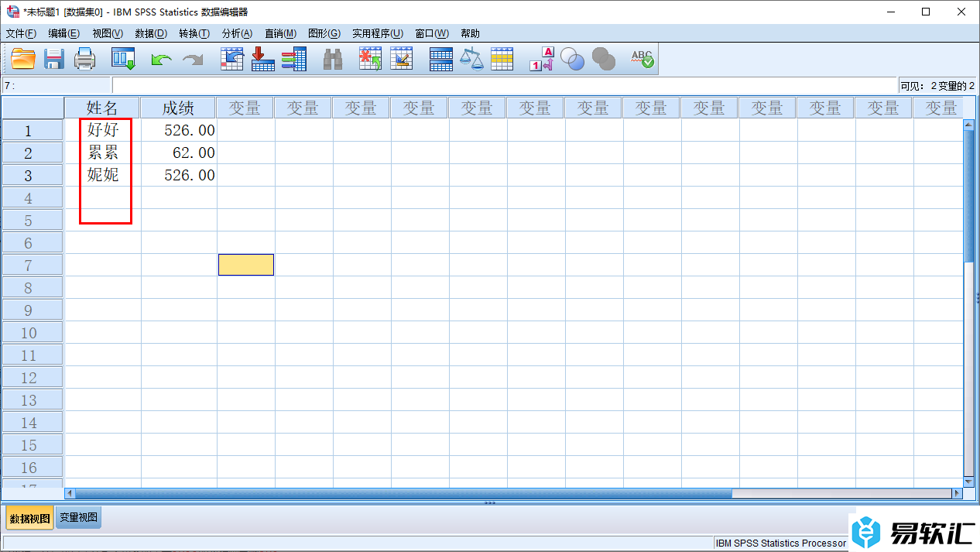Open Find with the binoculars icon
Image resolution: width=980 pixels, height=552 pixels.
tap(333, 59)
